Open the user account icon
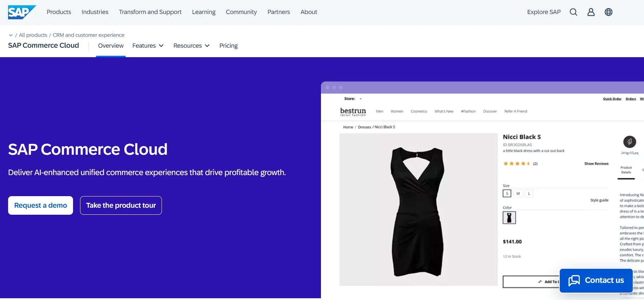644x300 pixels. pyautogui.click(x=591, y=12)
